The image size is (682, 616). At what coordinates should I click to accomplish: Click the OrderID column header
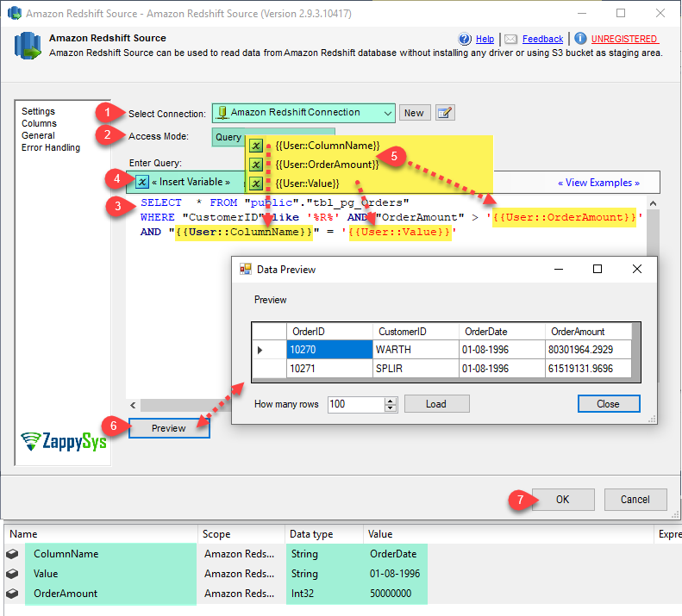pos(329,332)
